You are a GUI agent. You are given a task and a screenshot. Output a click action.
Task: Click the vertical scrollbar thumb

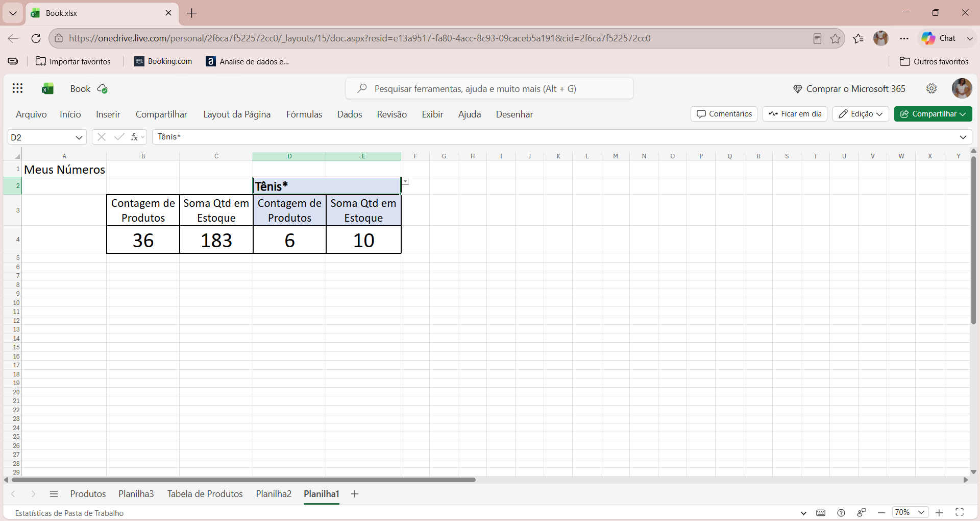coord(973,240)
